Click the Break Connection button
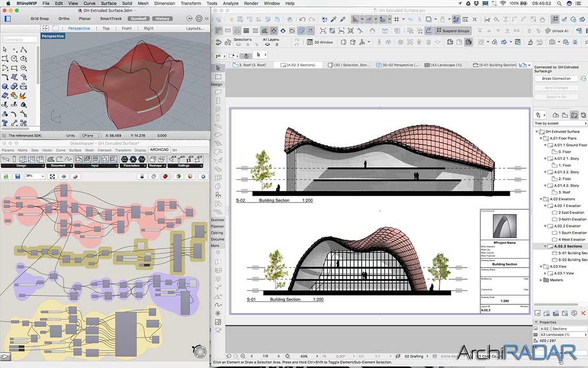This screenshot has height=368, width=588. [556, 78]
